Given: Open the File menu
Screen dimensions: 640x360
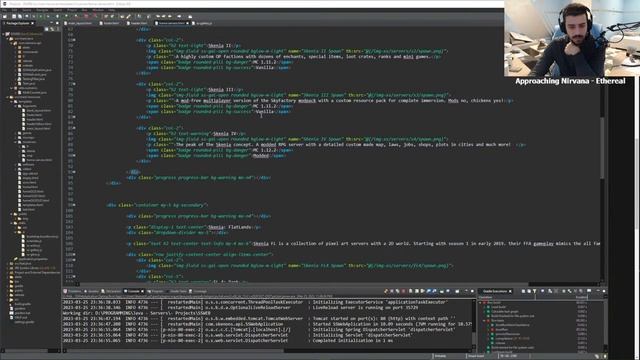Looking at the screenshot, I should pyautogui.click(x=4, y=10).
